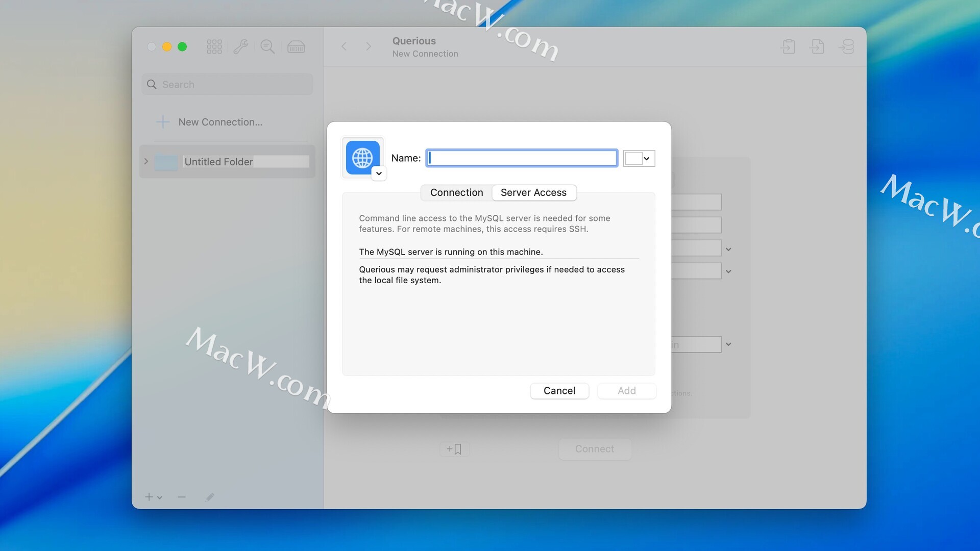Click the globe connection icon
Screen dimensions: 980x551
362,158
